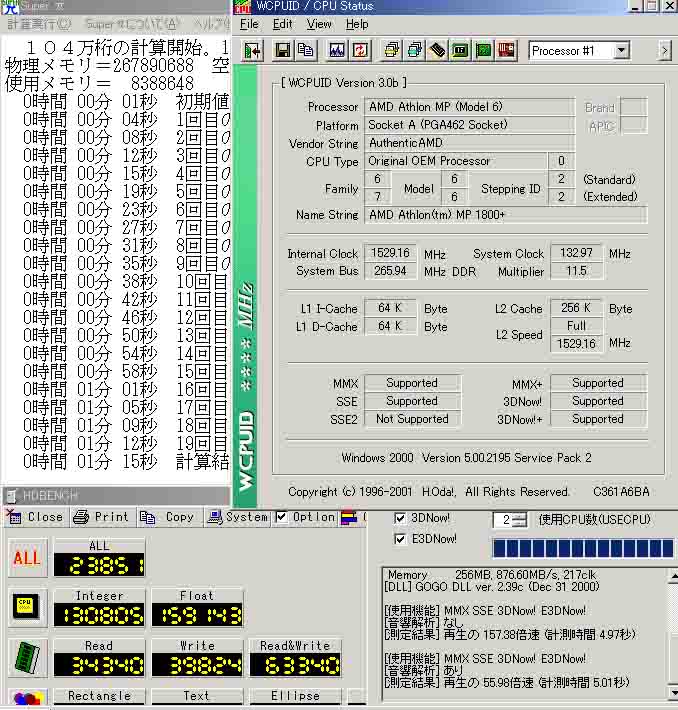Click the L2 Cache value 256 K
This screenshot has height=710, width=678.
[576, 308]
